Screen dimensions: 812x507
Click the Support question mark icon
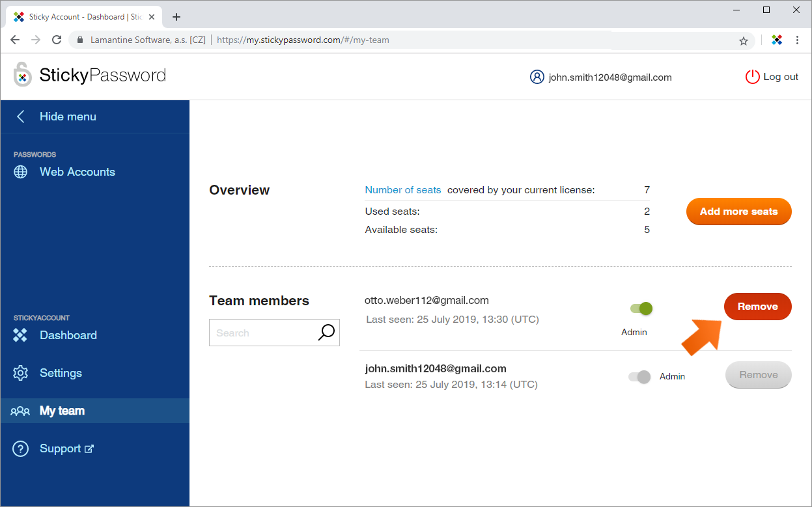click(21, 448)
